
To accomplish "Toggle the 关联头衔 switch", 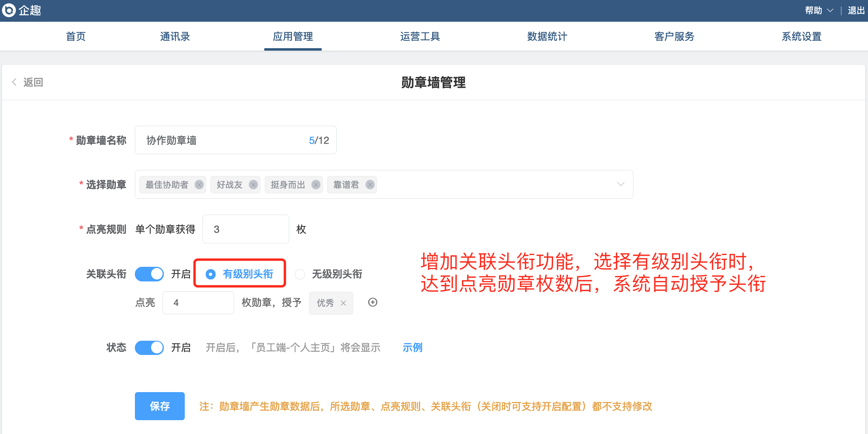I will pyautogui.click(x=149, y=274).
